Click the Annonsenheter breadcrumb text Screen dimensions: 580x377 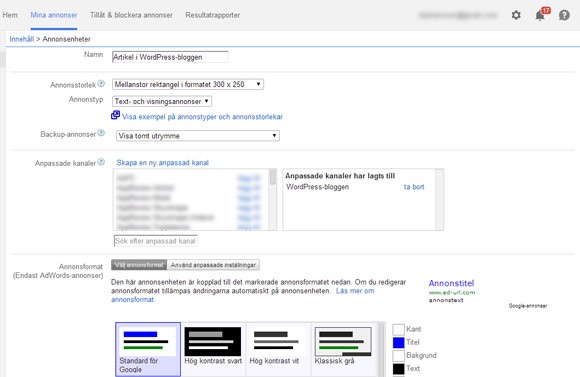coord(67,39)
